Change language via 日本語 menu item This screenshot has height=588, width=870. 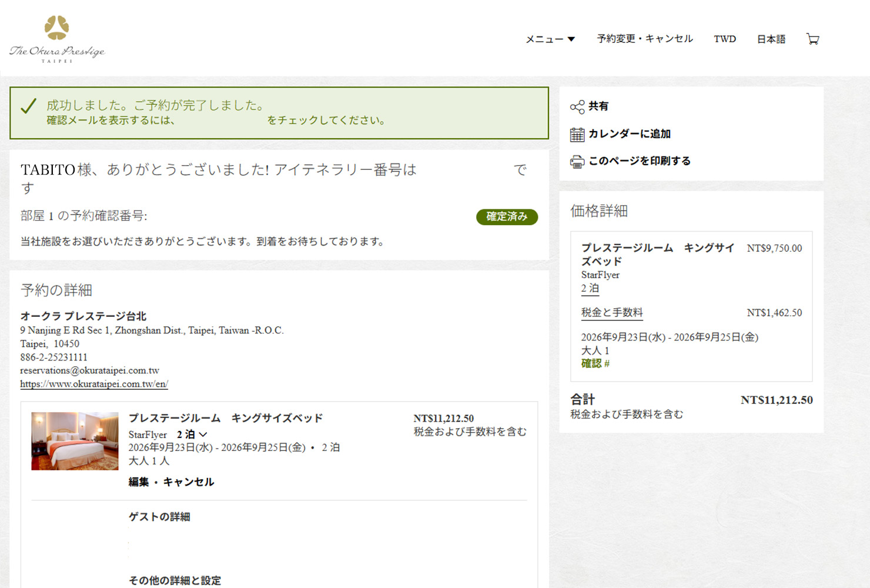tap(771, 39)
